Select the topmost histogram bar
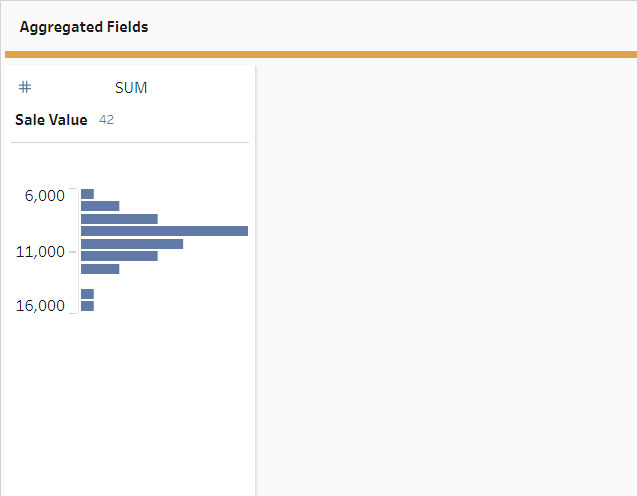The height and width of the screenshot is (496, 637). pyautogui.click(x=87, y=194)
